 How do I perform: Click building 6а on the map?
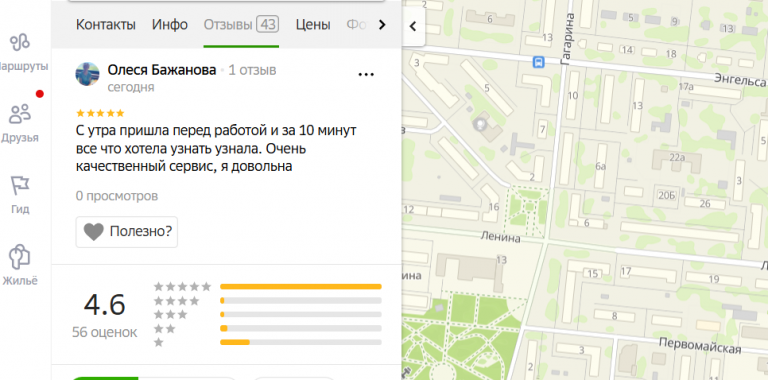(x=600, y=166)
